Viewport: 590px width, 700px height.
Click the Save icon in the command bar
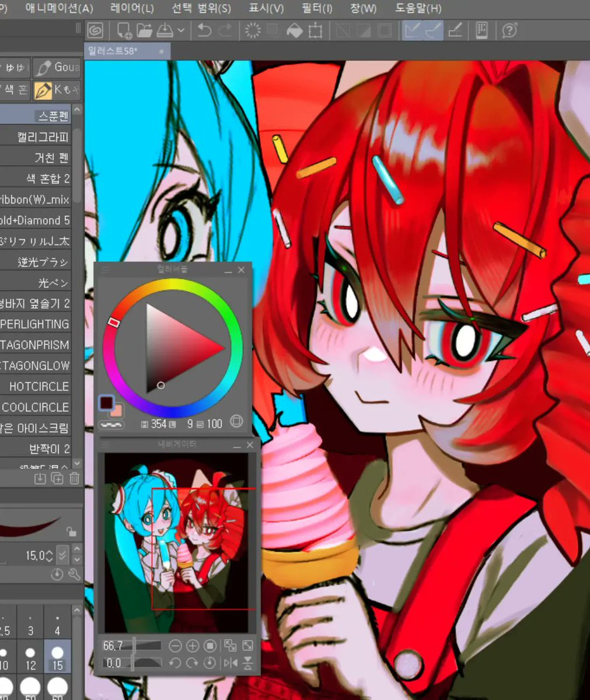pos(165,30)
